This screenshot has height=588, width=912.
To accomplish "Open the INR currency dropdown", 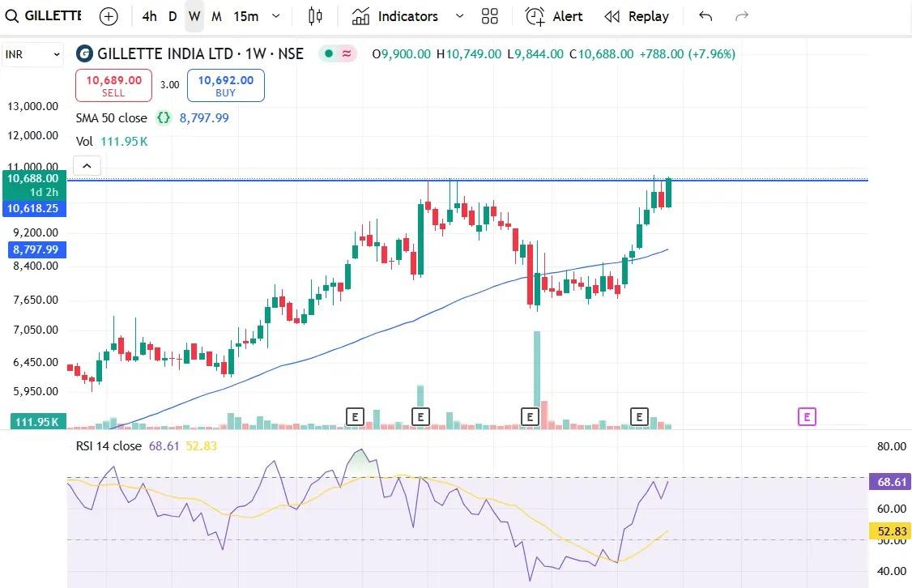I will coord(32,55).
